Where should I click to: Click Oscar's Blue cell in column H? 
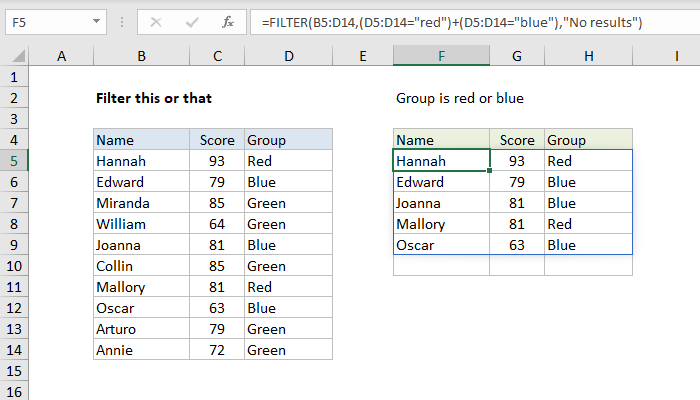click(588, 245)
